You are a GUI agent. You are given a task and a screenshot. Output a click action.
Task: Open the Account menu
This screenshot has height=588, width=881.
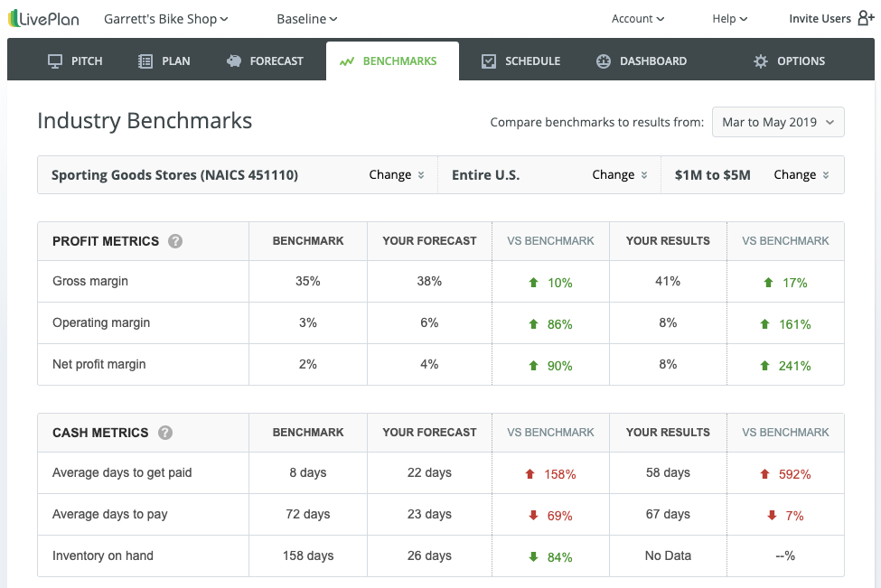[637, 18]
